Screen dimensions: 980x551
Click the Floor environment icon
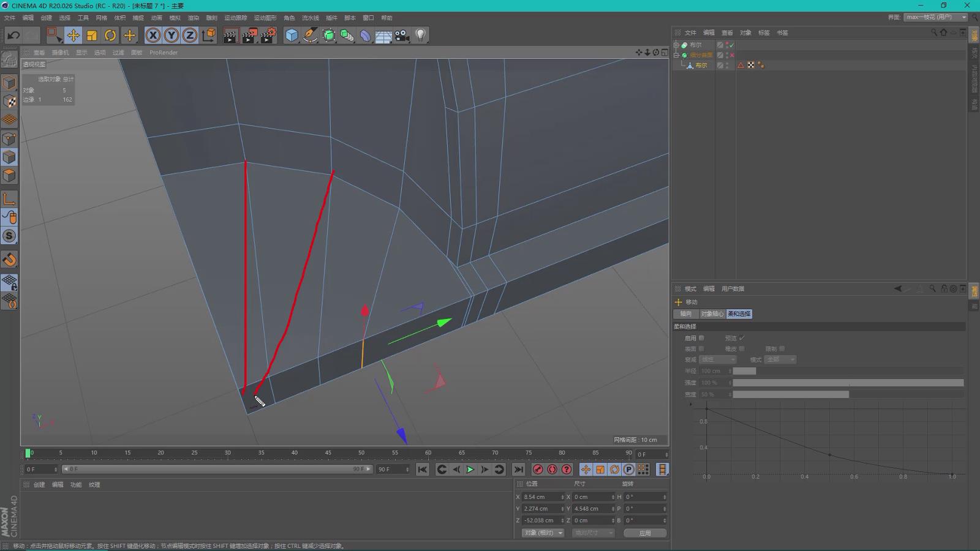[383, 36]
